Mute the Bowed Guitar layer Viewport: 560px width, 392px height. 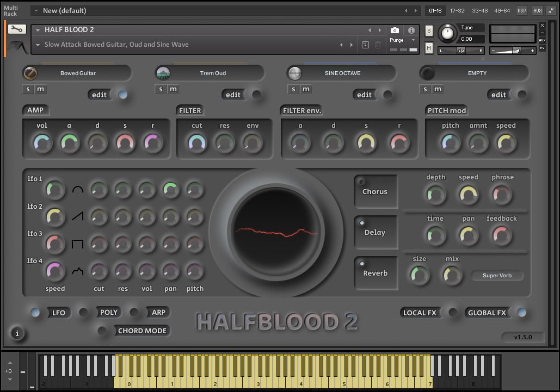click(x=41, y=89)
